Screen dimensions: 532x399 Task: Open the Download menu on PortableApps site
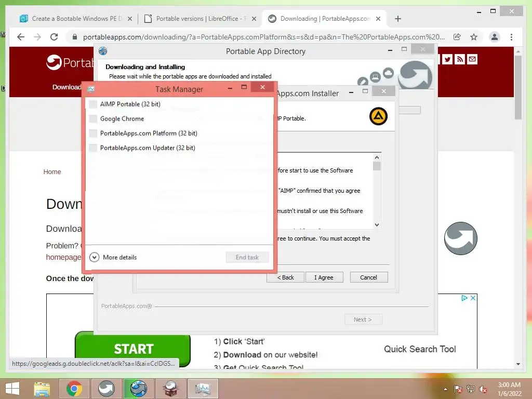(x=67, y=87)
